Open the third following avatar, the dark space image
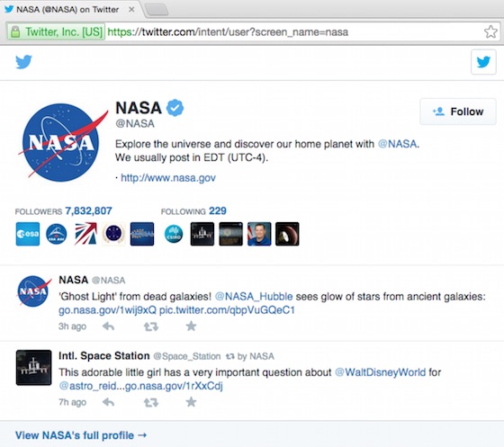The width and height of the screenshot is (504, 447). pos(230,234)
